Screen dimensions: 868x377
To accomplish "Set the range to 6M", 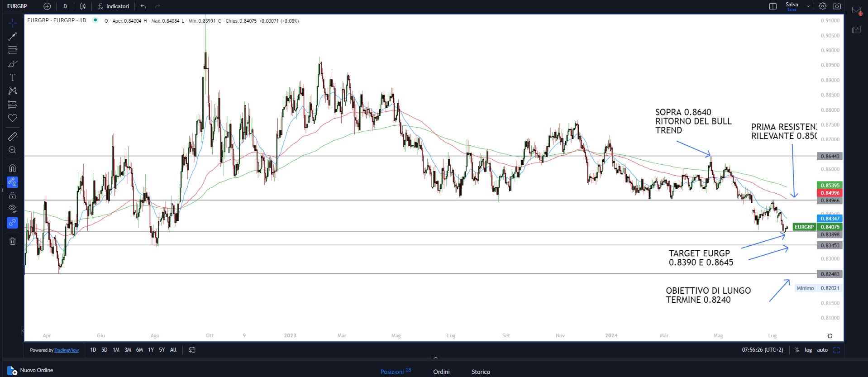I will tap(139, 350).
